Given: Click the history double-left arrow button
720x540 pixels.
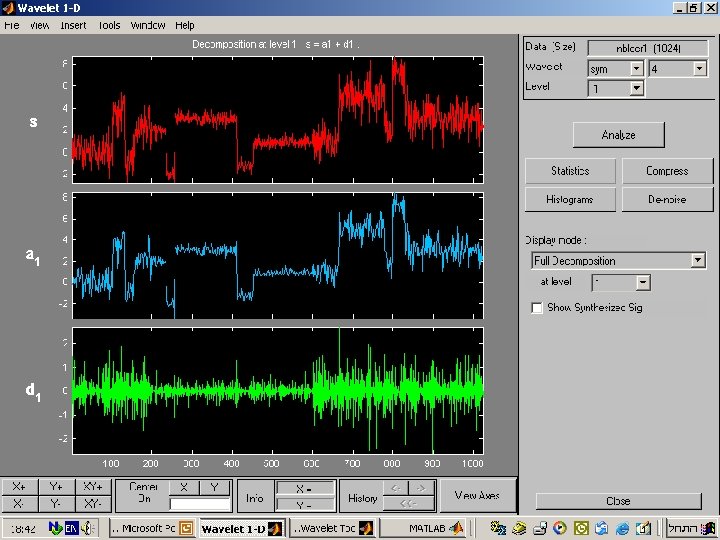Looking at the screenshot, I should click(408, 504).
